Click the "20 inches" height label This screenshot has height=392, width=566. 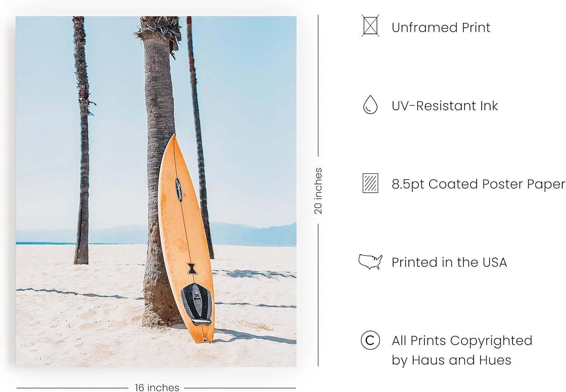pos(318,191)
